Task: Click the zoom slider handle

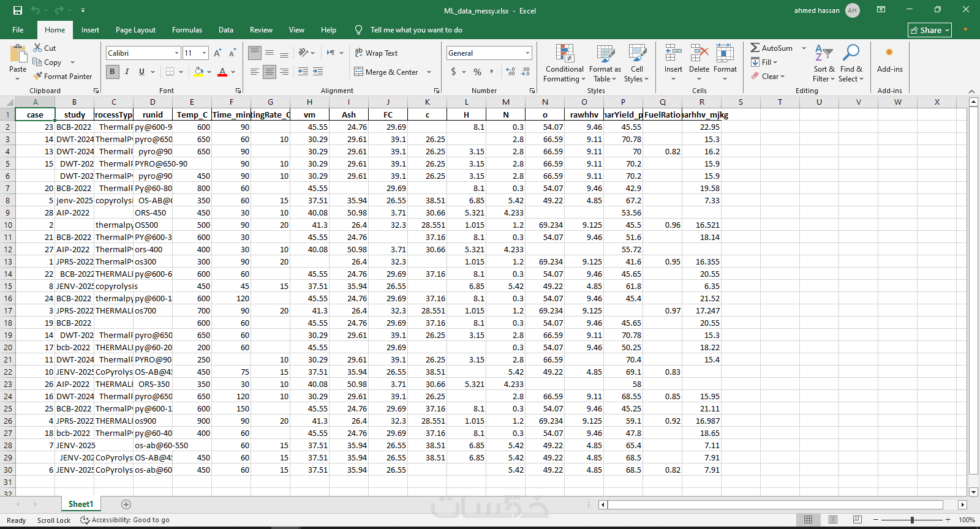Action: [x=912, y=520]
